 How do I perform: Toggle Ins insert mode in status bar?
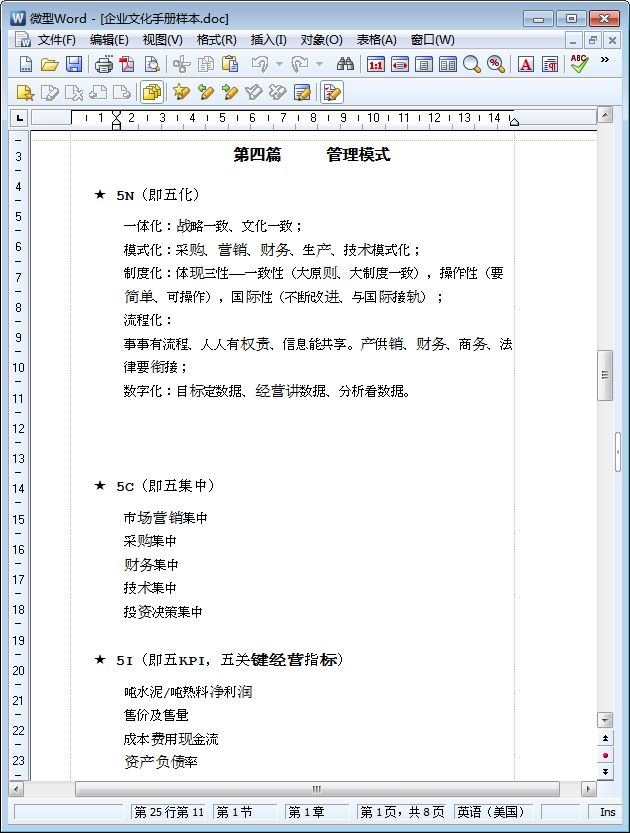(x=607, y=812)
